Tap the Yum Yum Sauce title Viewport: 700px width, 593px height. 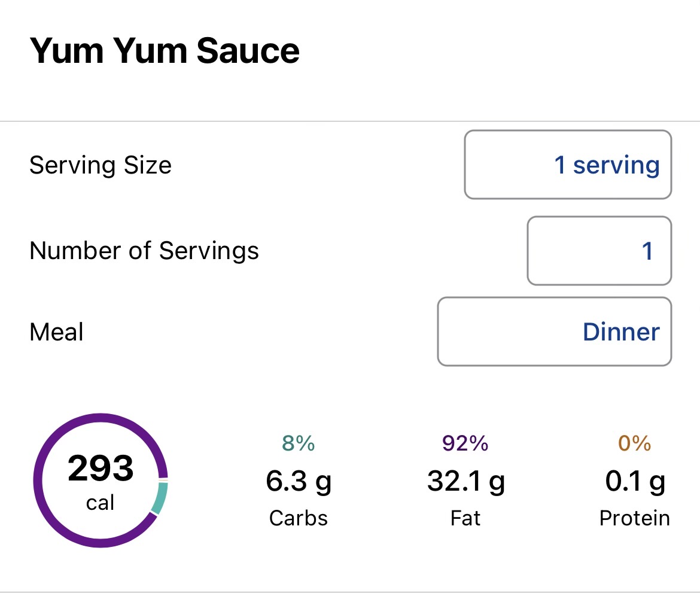coord(165,51)
